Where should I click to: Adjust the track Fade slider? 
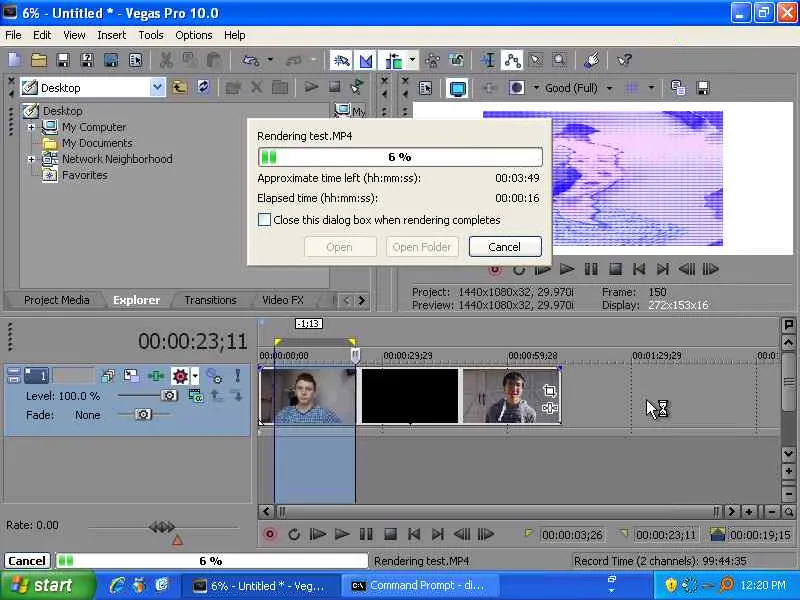coord(143,414)
